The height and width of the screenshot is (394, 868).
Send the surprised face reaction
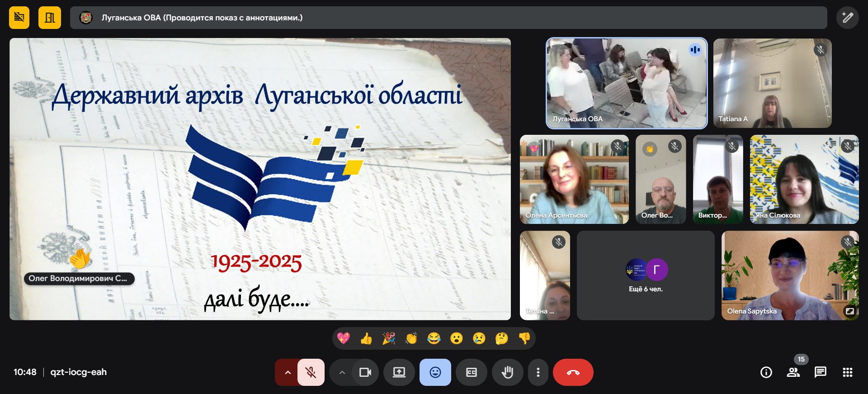click(457, 338)
